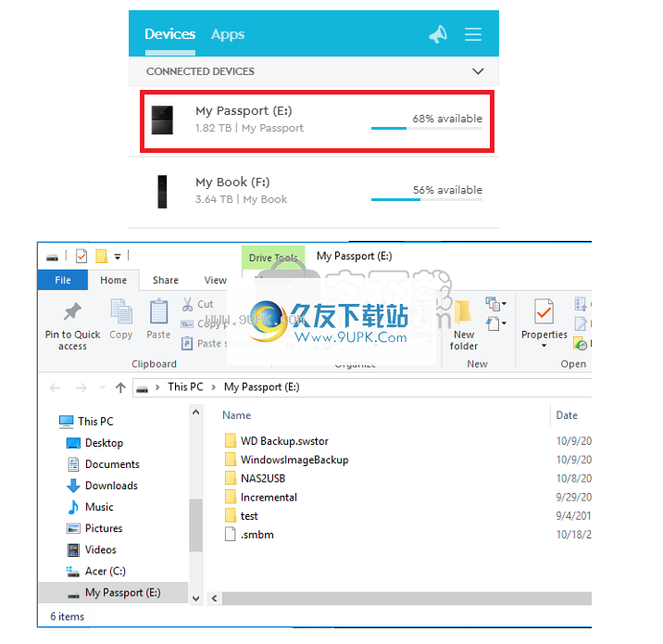Open the View ribbon tab
The height and width of the screenshot is (644, 663).
215,280
